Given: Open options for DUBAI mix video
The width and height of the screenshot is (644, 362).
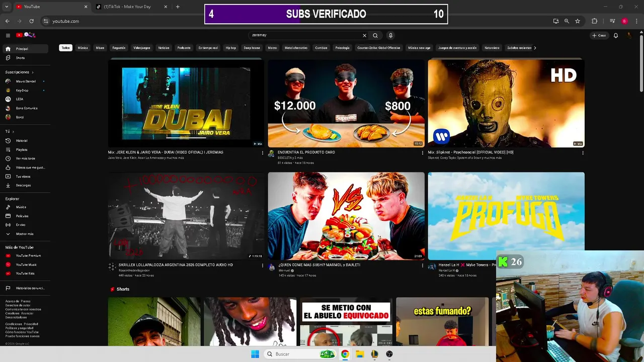Looking at the screenshot, I should (262, 153).
